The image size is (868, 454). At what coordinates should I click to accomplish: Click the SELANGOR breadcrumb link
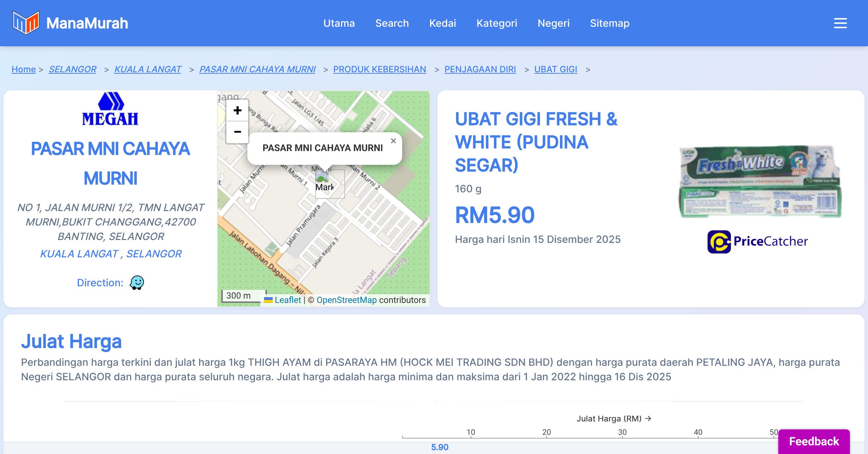coord(72,69)
